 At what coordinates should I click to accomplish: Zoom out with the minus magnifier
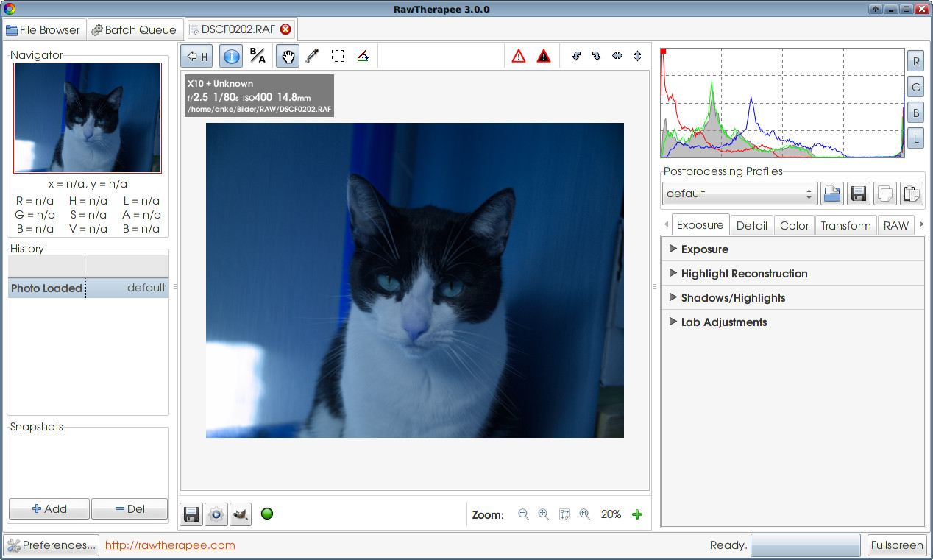point(523,514)
